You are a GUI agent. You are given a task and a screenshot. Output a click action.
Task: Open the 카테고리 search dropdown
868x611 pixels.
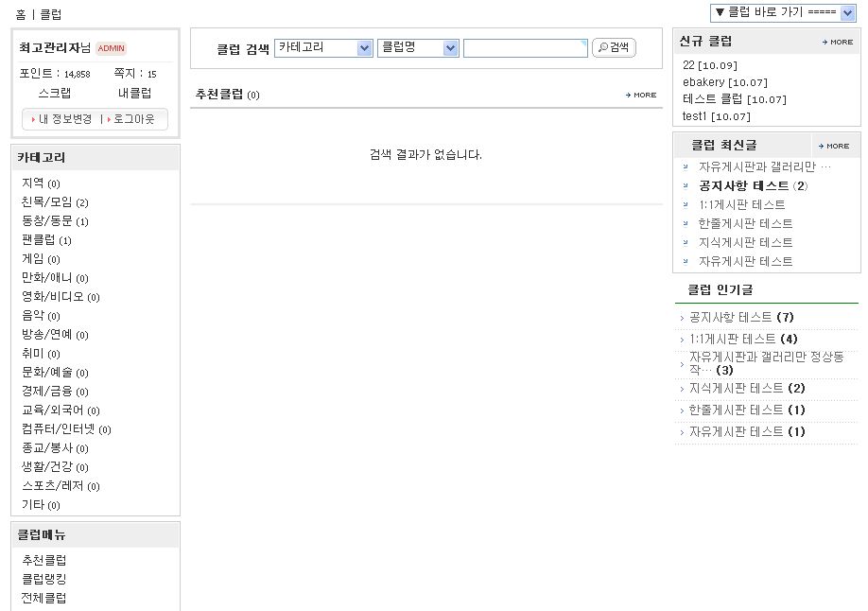coord(324,48)
